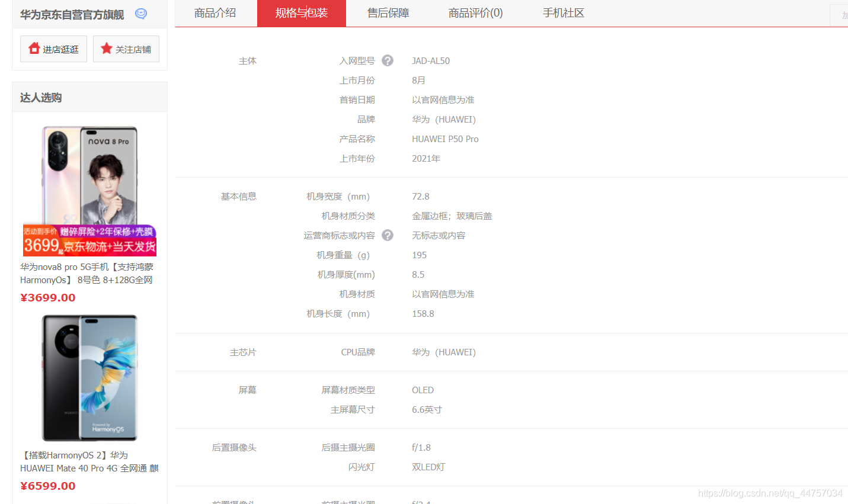This screenshot has height=504, width=848.
Task: Open the Mate 40 Pro product image
Action: (x=89, y=378)
